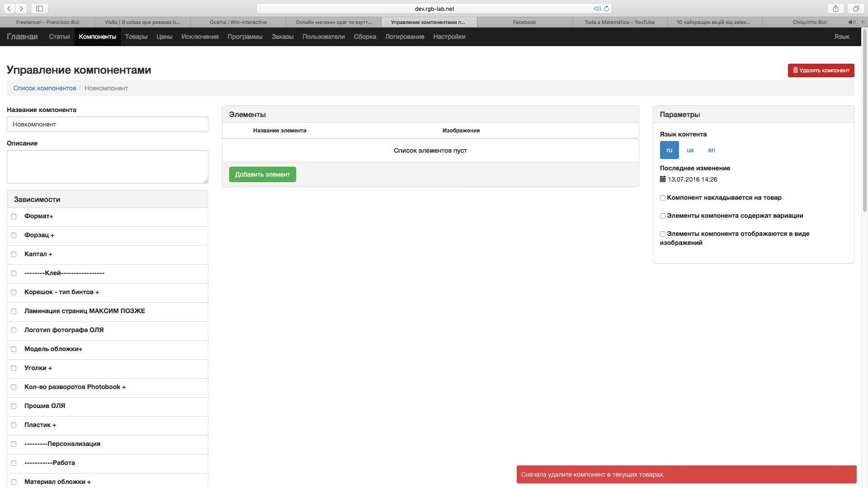The height and width of the screenshot is (488, 868).
Task: Click the new tab plus icon
Action: pos(863,22)
